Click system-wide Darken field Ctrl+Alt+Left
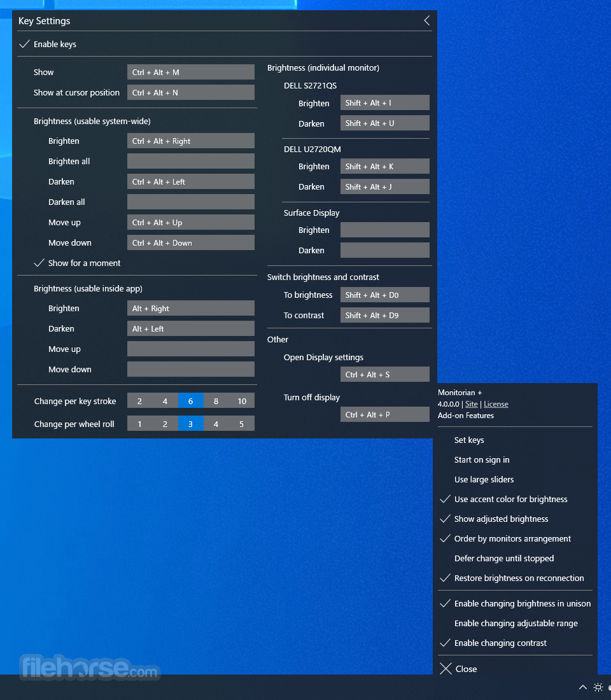 pyautogui.click(x=191, y=182)
